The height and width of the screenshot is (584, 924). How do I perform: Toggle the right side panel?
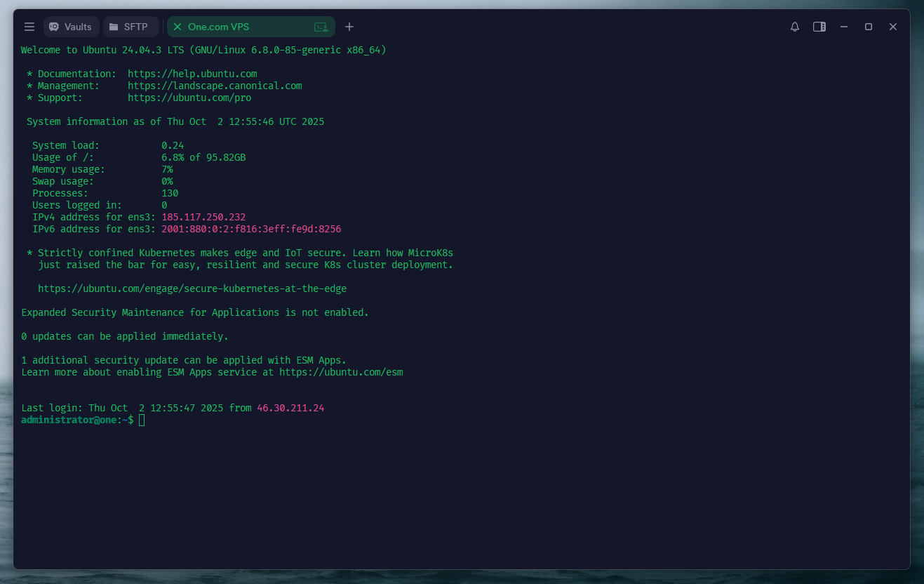click(x=819, y=27)
